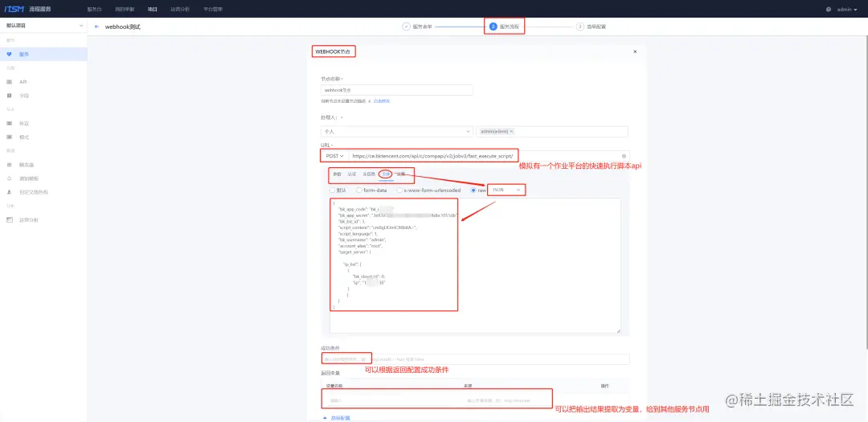Click the 成功条件 input field
This screenshot has height=422, width=868.
475,359
